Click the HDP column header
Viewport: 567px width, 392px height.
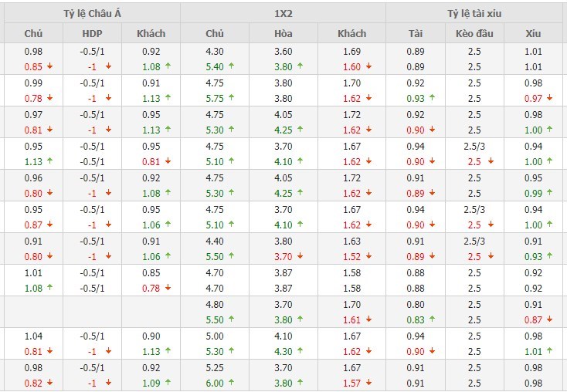click(x=91, y=34)
